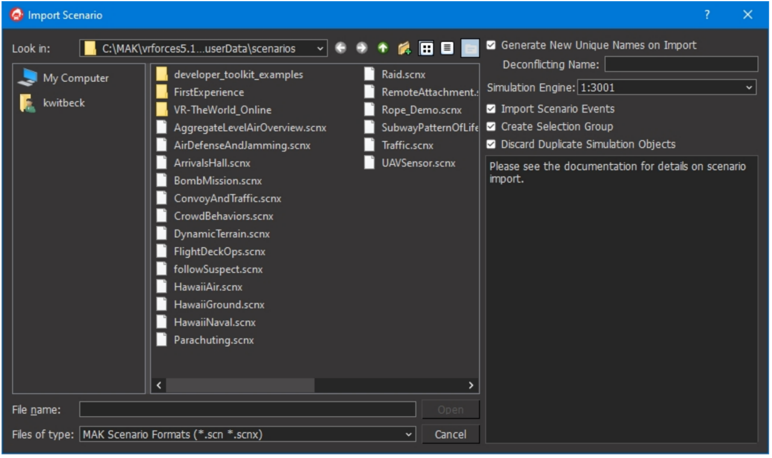
Task: Select Raid.scnx file
Action: (395, 75)
